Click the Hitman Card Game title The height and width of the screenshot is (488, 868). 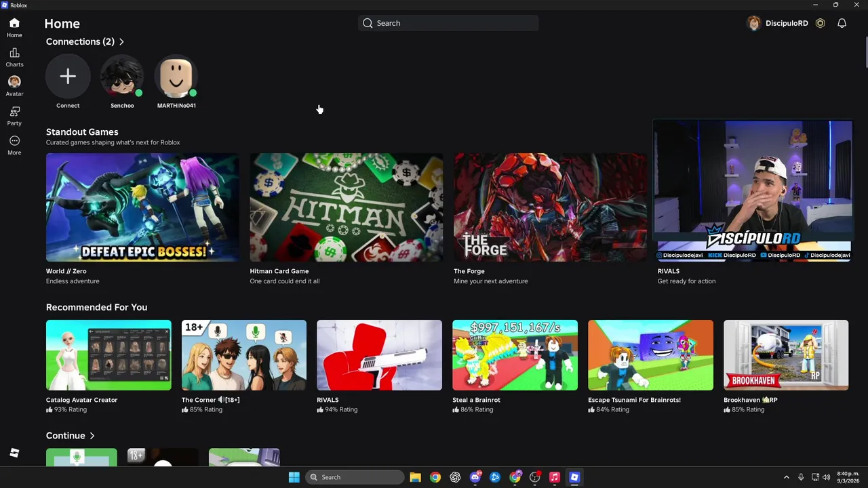click(279, 271)
